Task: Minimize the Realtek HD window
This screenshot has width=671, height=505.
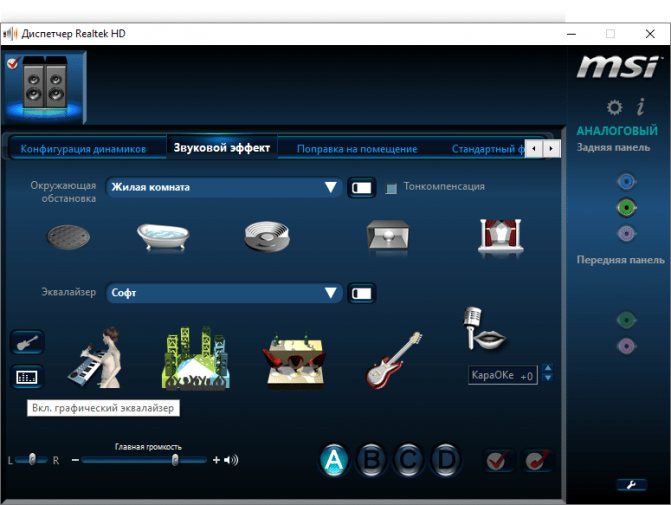Action: tap(571, 34)
